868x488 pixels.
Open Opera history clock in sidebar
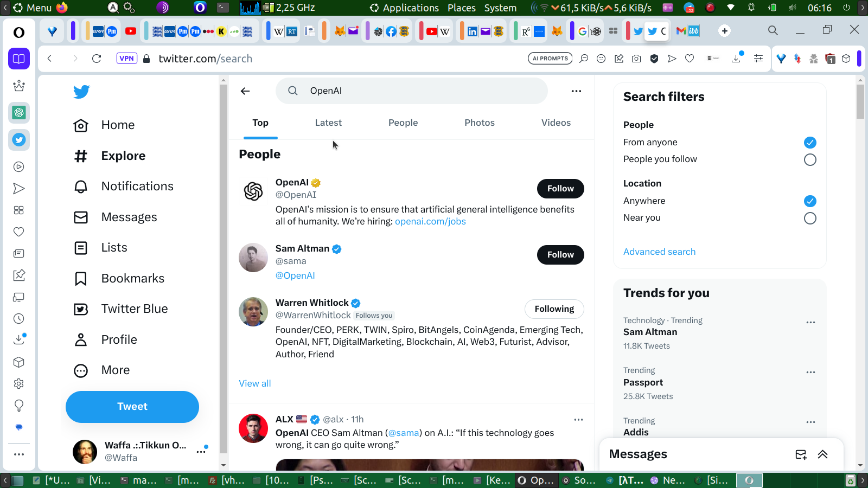19,319
